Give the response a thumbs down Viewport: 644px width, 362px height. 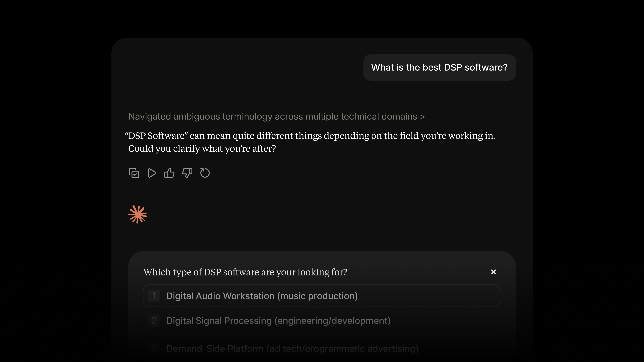tap(187, 173)
